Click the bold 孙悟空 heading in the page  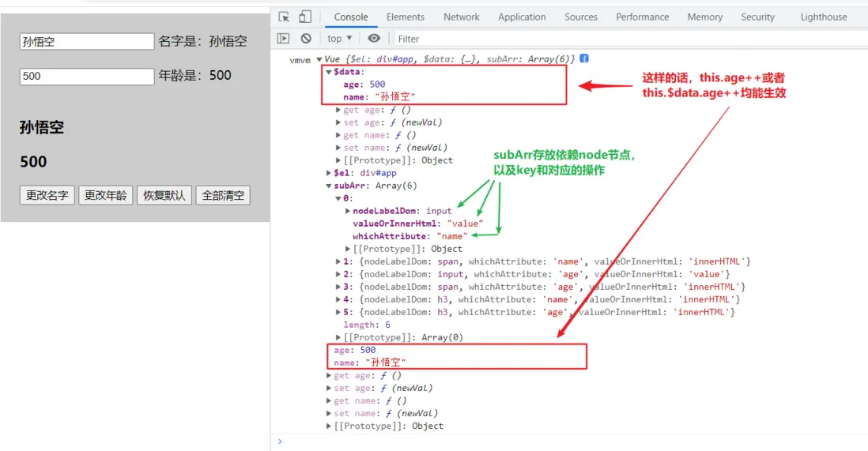(42, 128)
